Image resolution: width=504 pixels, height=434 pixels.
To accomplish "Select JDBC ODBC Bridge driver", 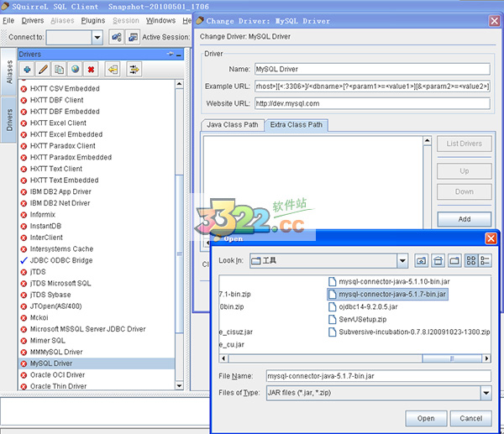I will pyautogui.click(x=97, y=260).
